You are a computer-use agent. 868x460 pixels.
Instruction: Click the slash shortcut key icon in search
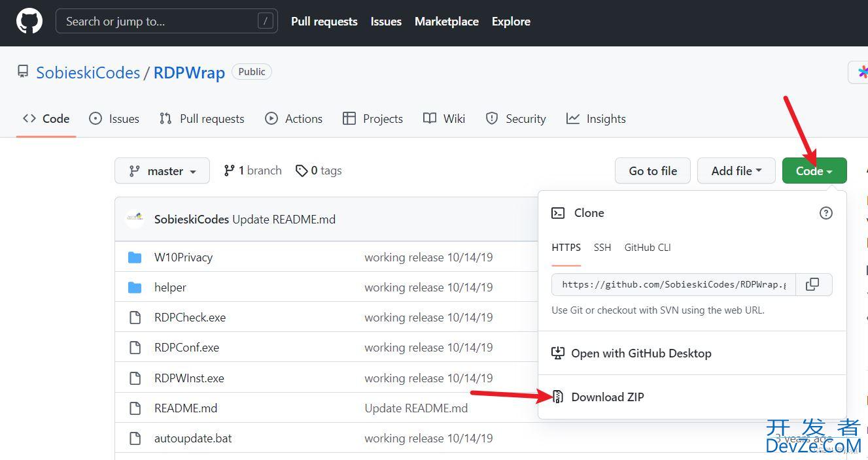pyautogui.click(x=265, y=22)
